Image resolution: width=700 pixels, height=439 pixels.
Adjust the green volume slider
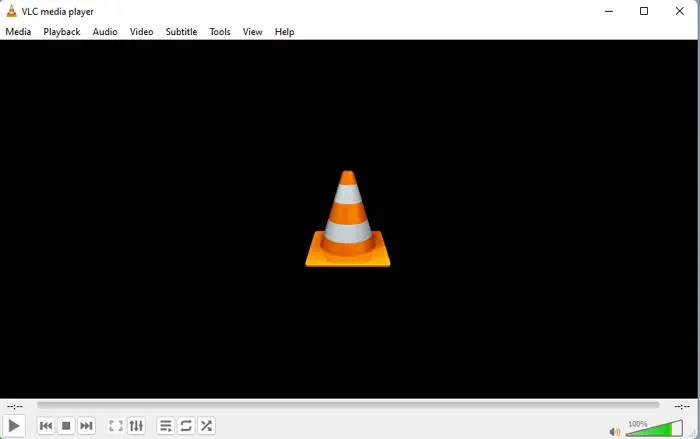[654, 428]
